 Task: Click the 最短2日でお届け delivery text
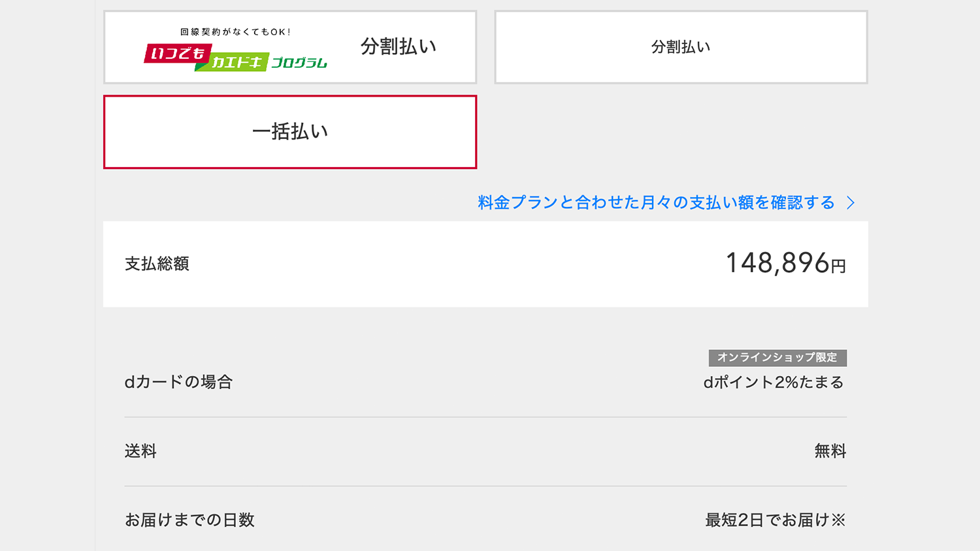click(767, 520)
